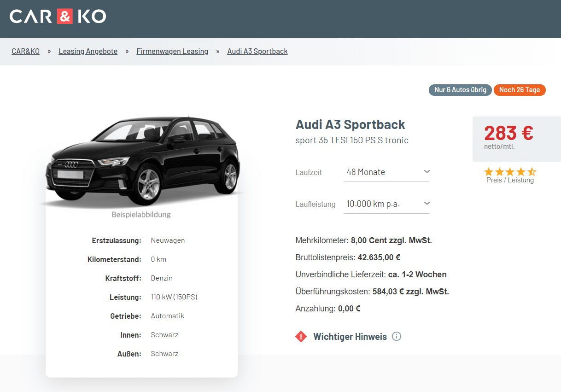Click the red warning diamond icon

[x=301, y=337]
